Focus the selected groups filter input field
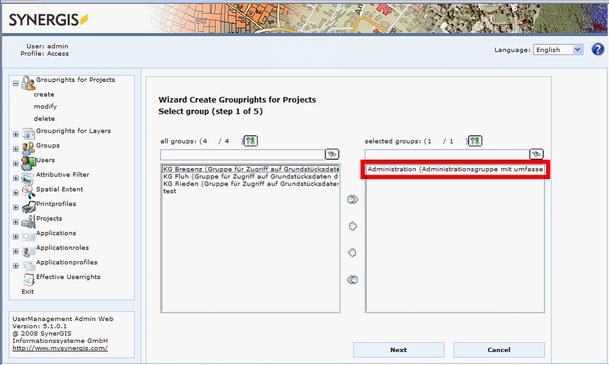Screen dimensions: 609x365 pos(447,155)
